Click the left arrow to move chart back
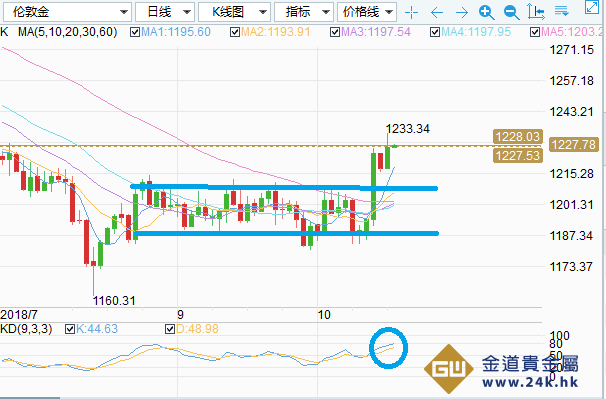The width and height of the screenshot is (606, 399). pyautogui.click(x=437, y=13)
